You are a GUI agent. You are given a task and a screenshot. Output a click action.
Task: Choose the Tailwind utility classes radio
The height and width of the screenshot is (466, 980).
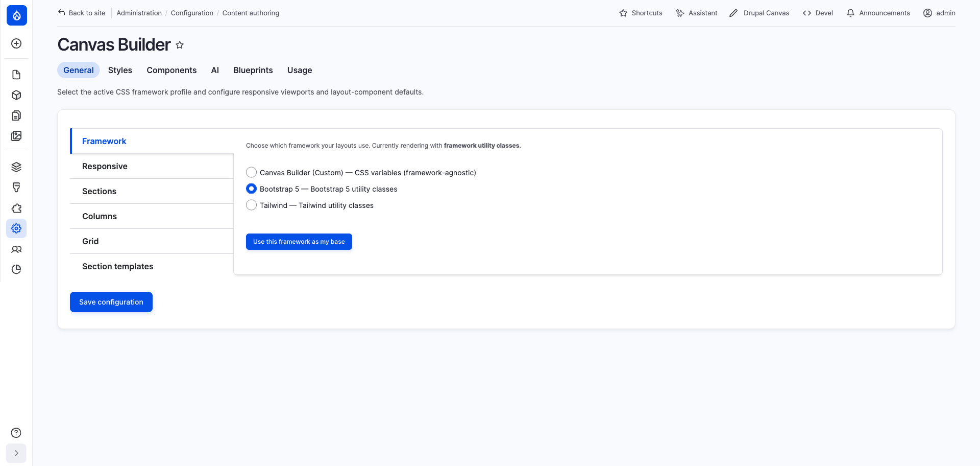coord(251,205)
